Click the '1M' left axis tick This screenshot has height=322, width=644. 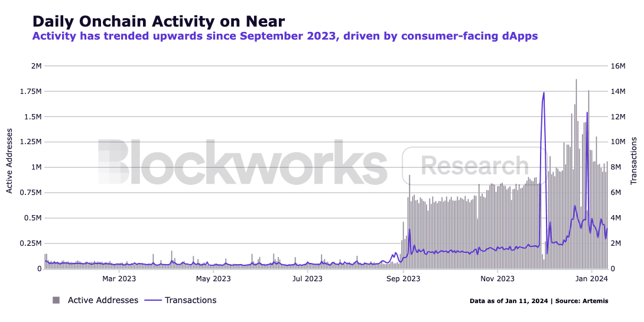(x=35, y=167)
